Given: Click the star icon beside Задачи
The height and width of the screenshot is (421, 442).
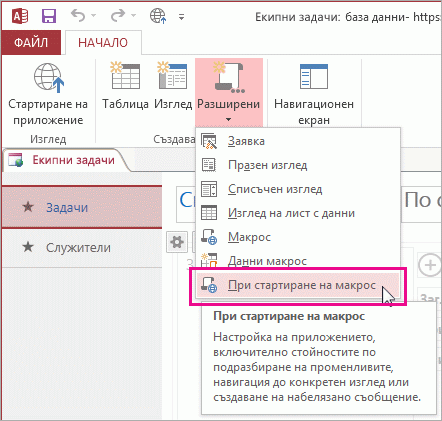Looking at the screenshot, I should (x=28, y=207).
